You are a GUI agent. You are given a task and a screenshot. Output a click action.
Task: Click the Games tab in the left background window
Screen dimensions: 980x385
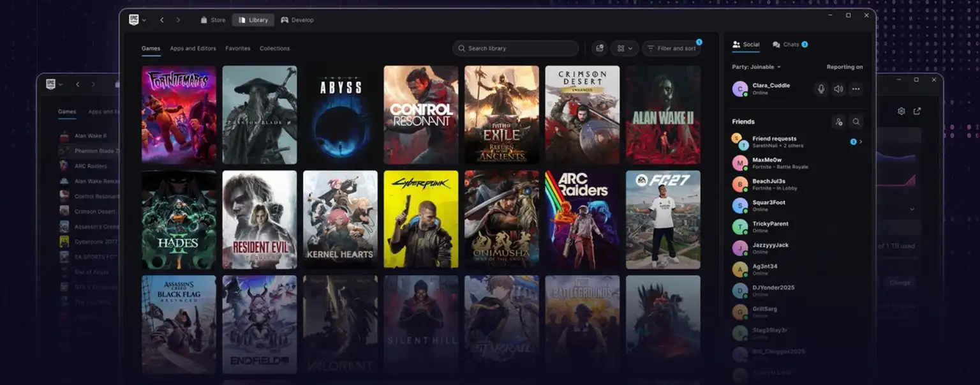click(x=67, y=112)
